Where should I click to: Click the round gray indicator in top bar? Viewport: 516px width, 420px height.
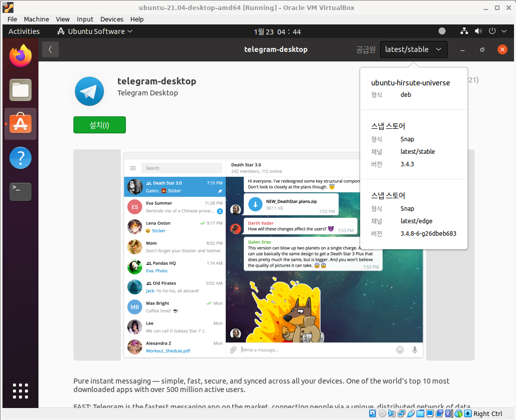tap(442, 31)
